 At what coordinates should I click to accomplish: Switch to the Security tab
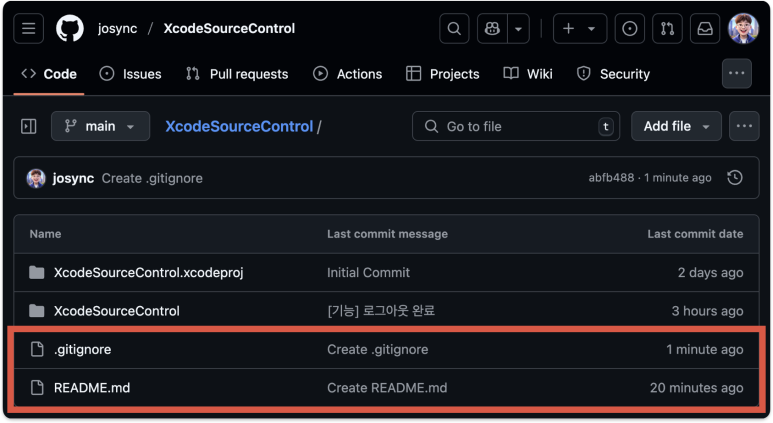[613, 74]
